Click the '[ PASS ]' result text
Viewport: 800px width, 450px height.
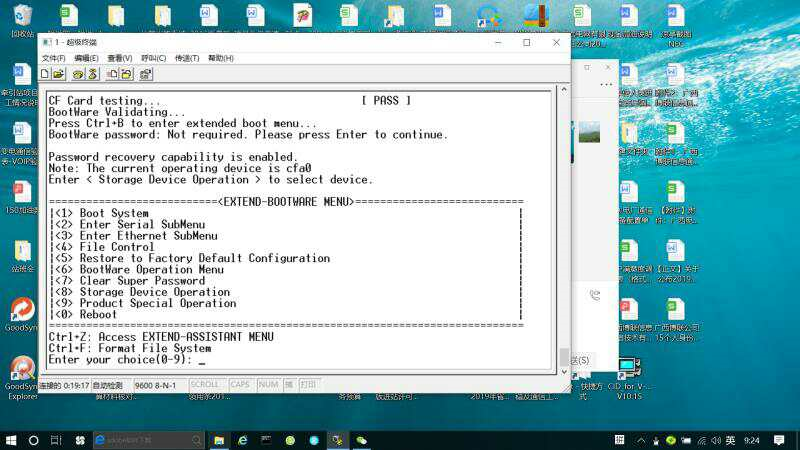pyautogui.click(x=386, y=101)
